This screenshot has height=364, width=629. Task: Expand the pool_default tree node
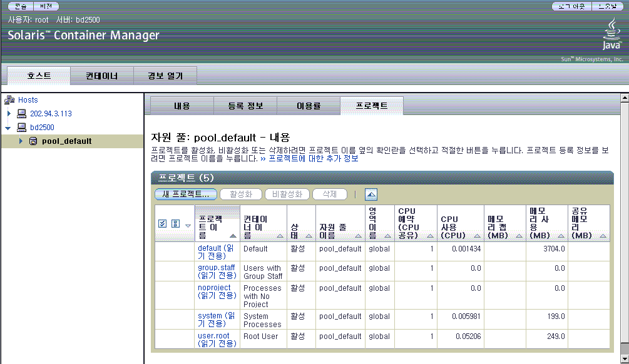(x=21, y=141)
